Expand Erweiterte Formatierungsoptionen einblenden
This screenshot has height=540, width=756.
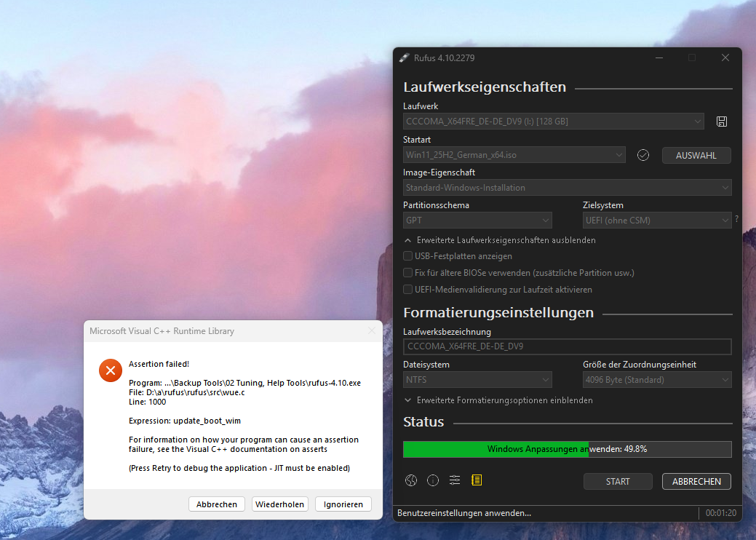coord(498,400)
